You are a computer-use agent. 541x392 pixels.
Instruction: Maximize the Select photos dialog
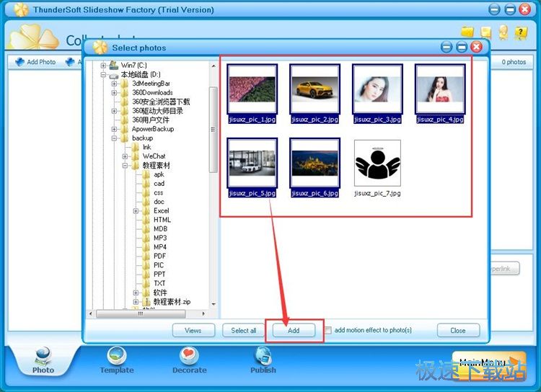[462, 47]
